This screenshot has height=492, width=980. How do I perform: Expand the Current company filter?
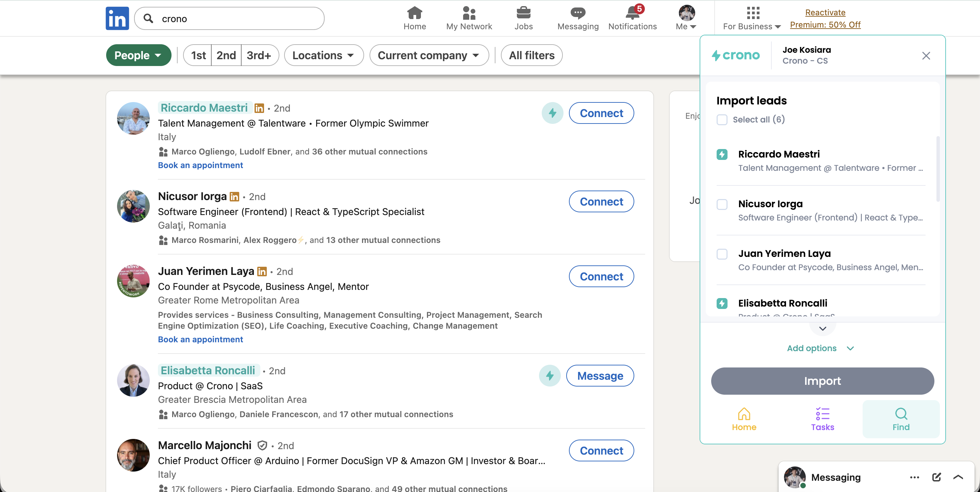(x=428, y=55)
